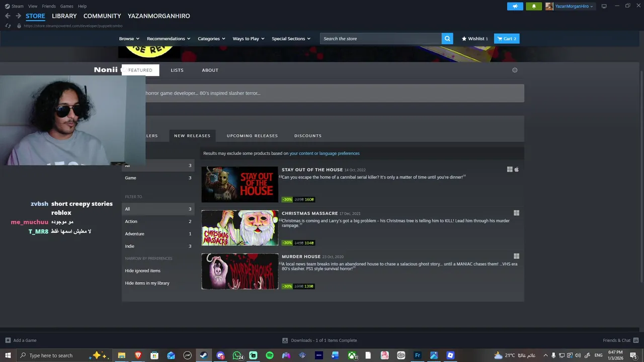This screenshot has height=362, width=644.
Task: Open the Browse dropdown menu
Action: point(129,39)
